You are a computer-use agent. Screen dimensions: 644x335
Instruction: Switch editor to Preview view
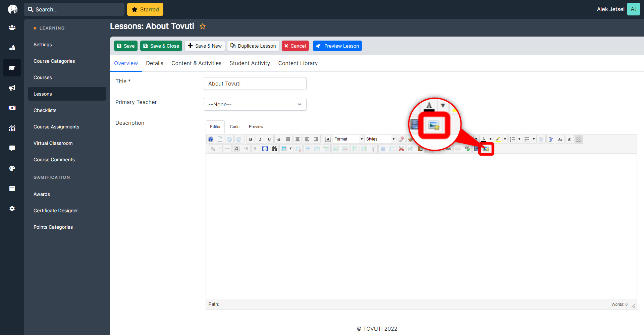[256, 127]
